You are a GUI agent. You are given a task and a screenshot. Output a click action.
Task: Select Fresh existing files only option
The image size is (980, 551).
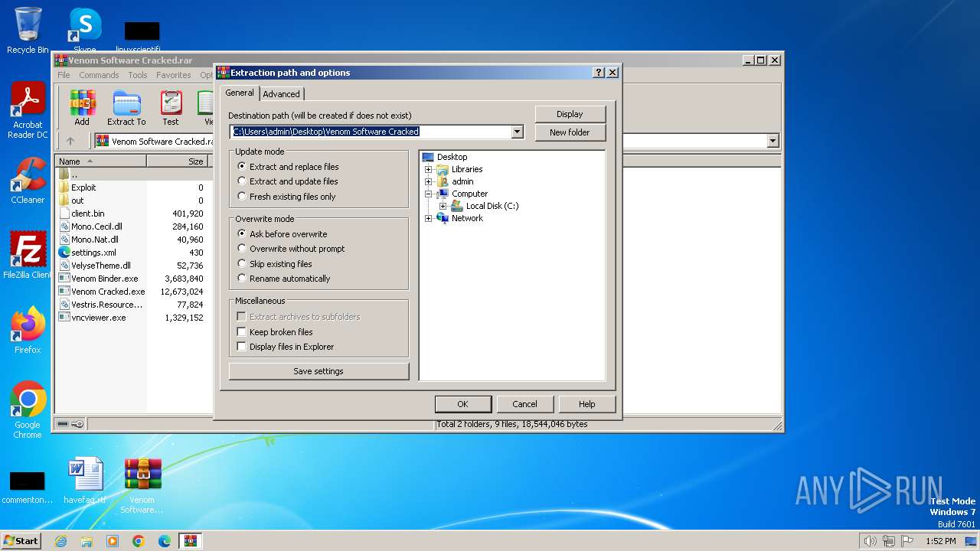(286, 197)
